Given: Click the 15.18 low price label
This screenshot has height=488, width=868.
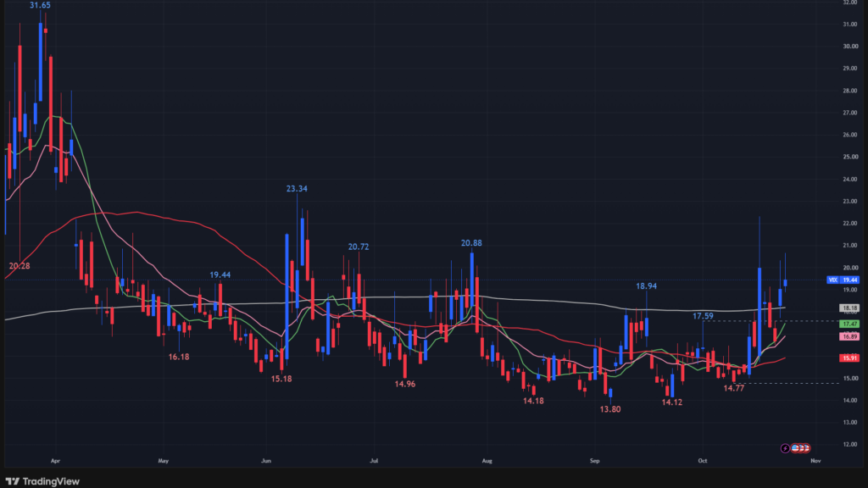Looking at the screenshot, I should [x=281, y=379].
